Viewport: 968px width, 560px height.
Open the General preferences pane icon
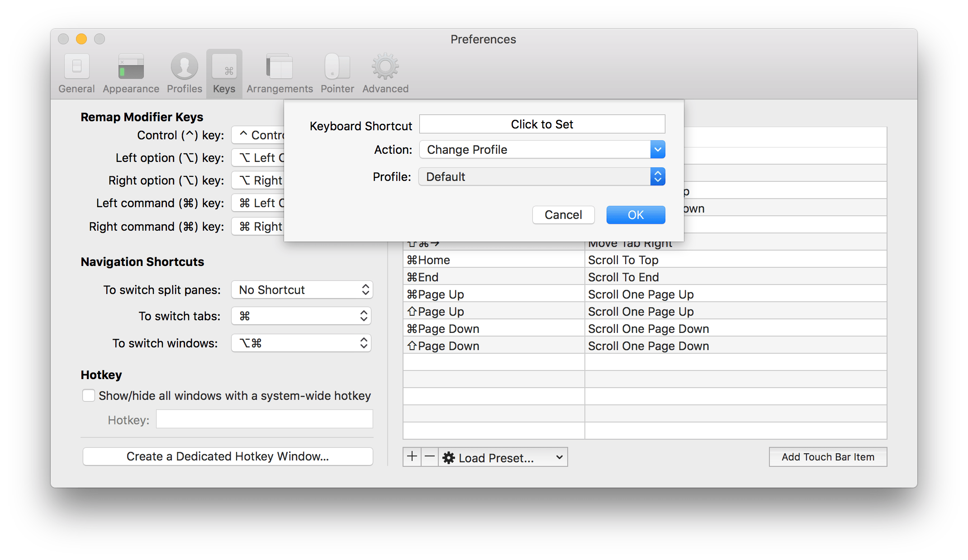(x=76, y=73)
